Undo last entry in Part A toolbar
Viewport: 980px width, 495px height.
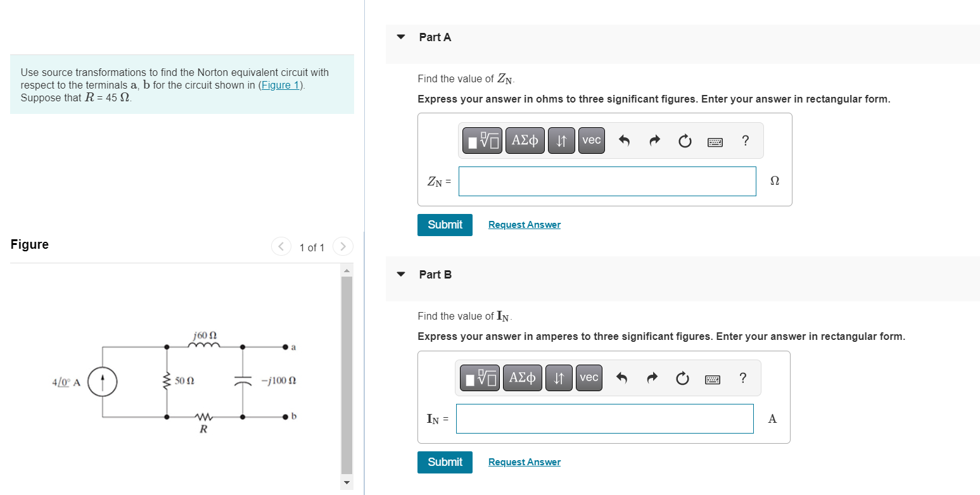(x=624, y=141)
